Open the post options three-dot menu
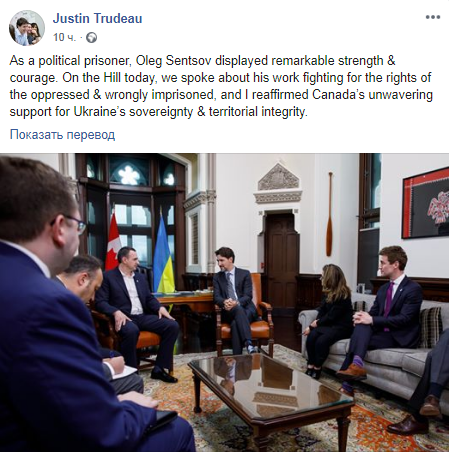This screenshot has height=452, width=449. 433,17
